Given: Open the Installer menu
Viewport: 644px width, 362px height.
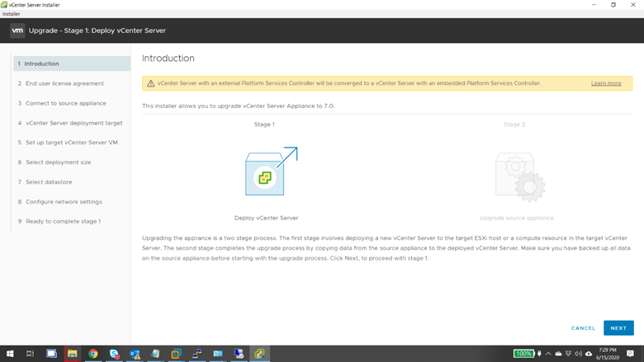Looking at the screenshot, I should [x=12, y=14].
